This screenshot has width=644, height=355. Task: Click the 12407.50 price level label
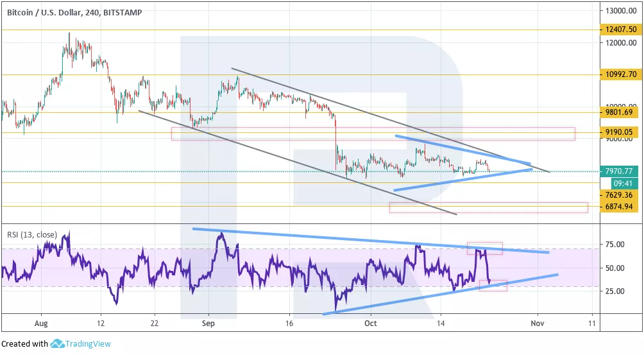point(620,30)
